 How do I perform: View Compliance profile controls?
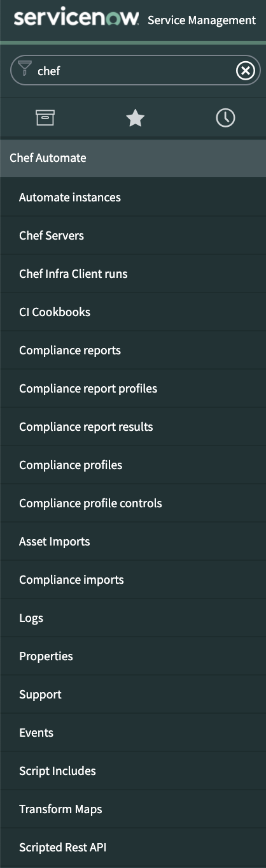(x=133, y=503)
